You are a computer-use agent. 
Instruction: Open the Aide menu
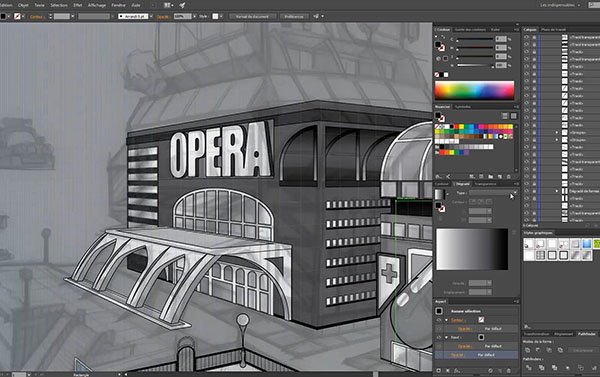click(x=135, y=5)
